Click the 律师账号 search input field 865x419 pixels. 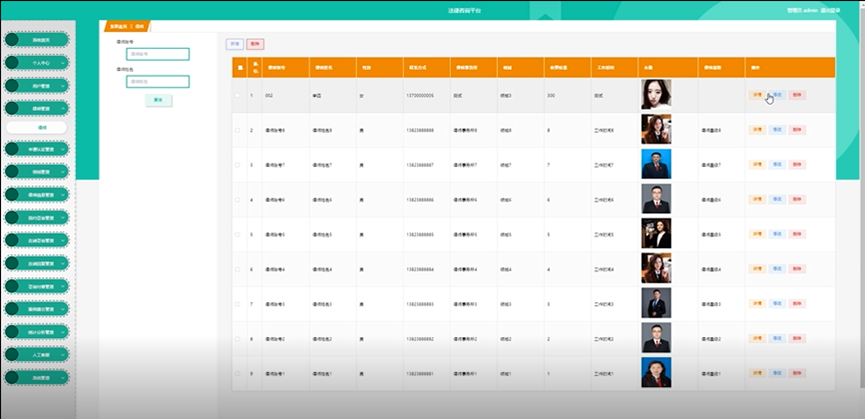[x=158, y=54]
